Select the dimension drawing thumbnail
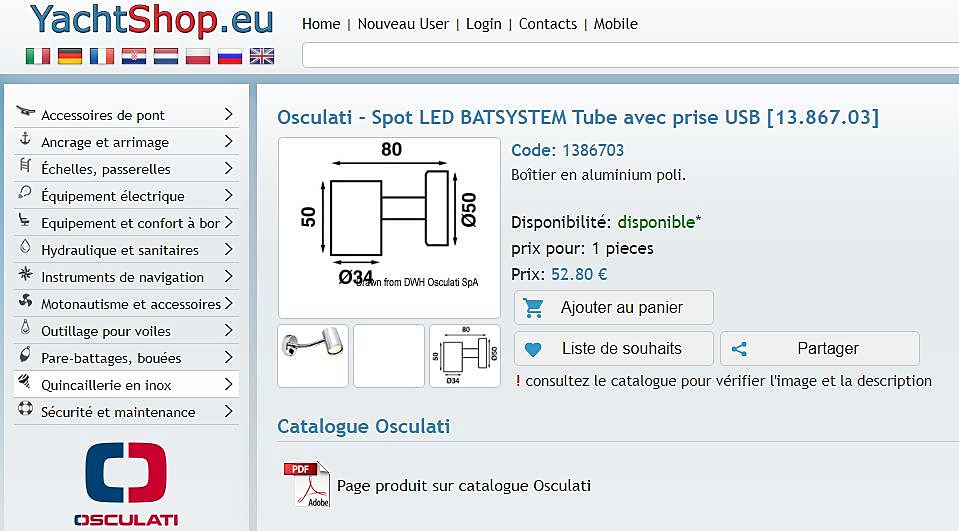Screen dimensions: 959x531 coord(465,356)
